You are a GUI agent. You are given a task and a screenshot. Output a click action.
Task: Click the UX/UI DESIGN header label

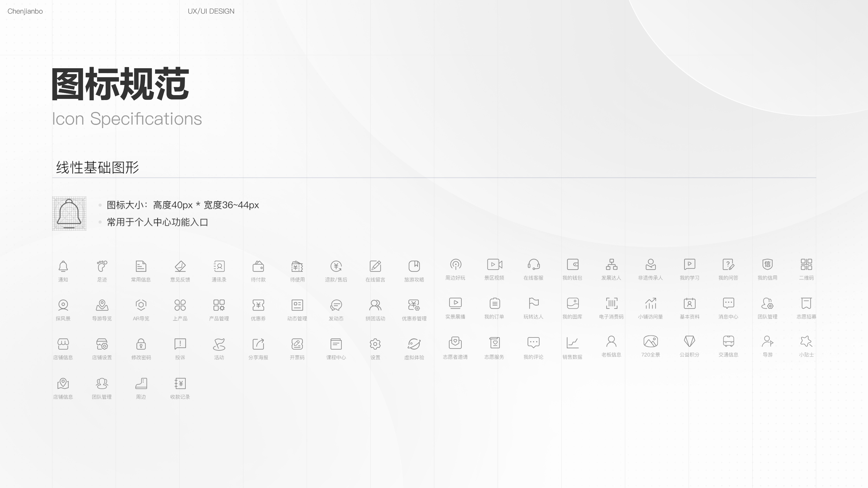211,11
